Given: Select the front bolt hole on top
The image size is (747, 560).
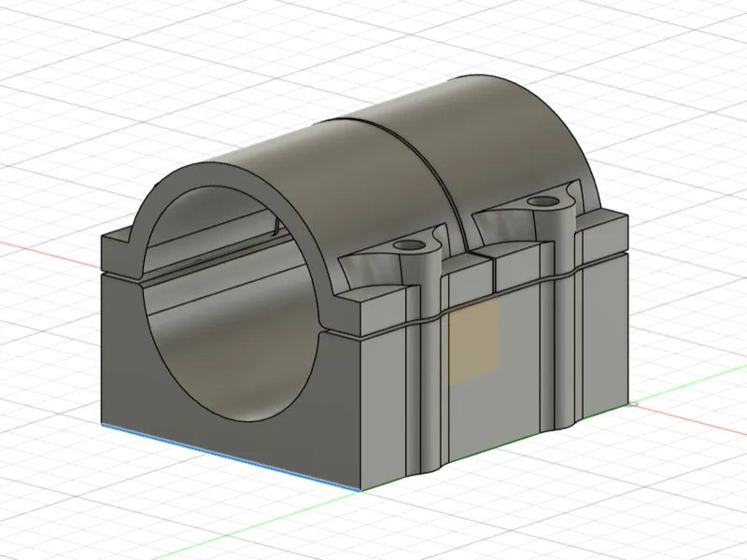Looking at the screenshot, I should point(410,245).
